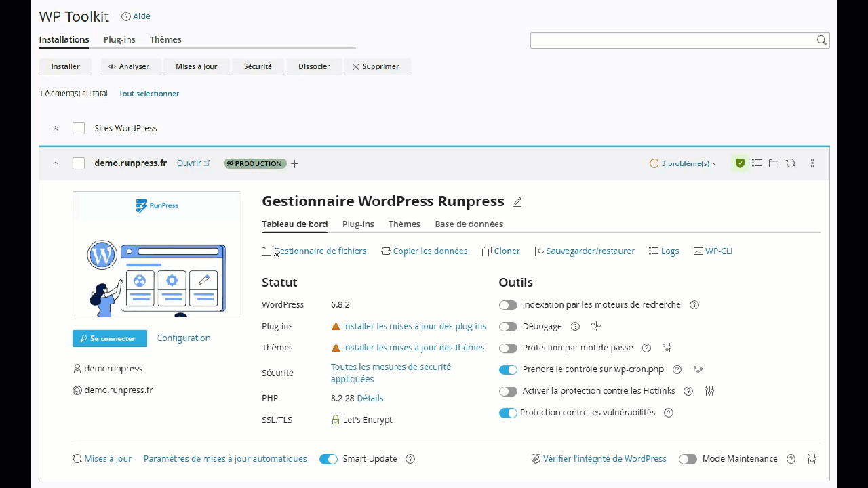Click the green security shield icon

pos(740,163)
